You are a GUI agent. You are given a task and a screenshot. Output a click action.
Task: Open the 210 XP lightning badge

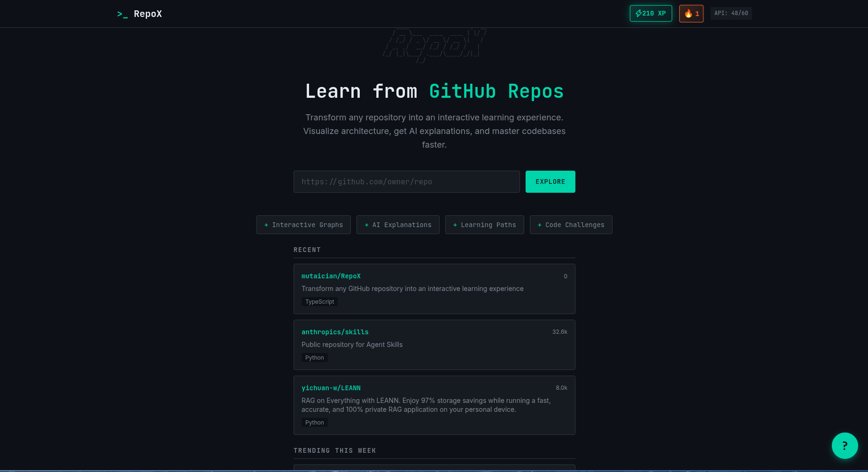(x=651, y=13)
